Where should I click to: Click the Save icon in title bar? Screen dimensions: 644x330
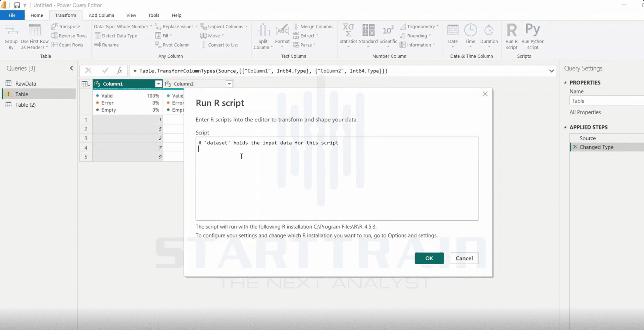(17, 5)
